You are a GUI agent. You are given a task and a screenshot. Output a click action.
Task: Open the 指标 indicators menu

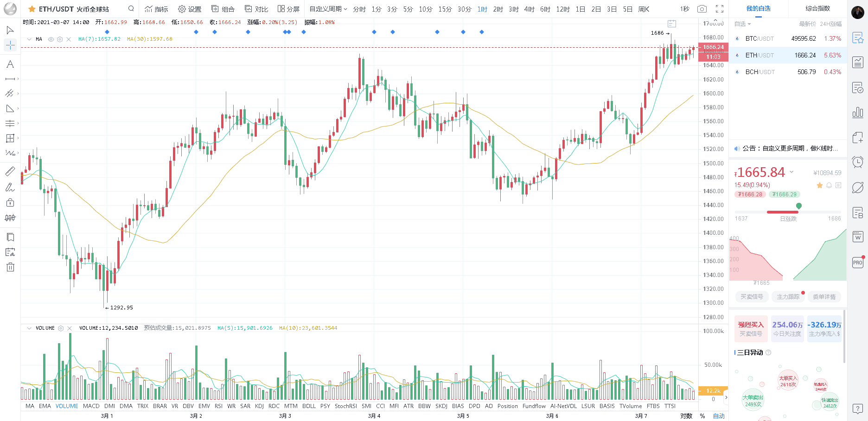click(x=156, y=9)
